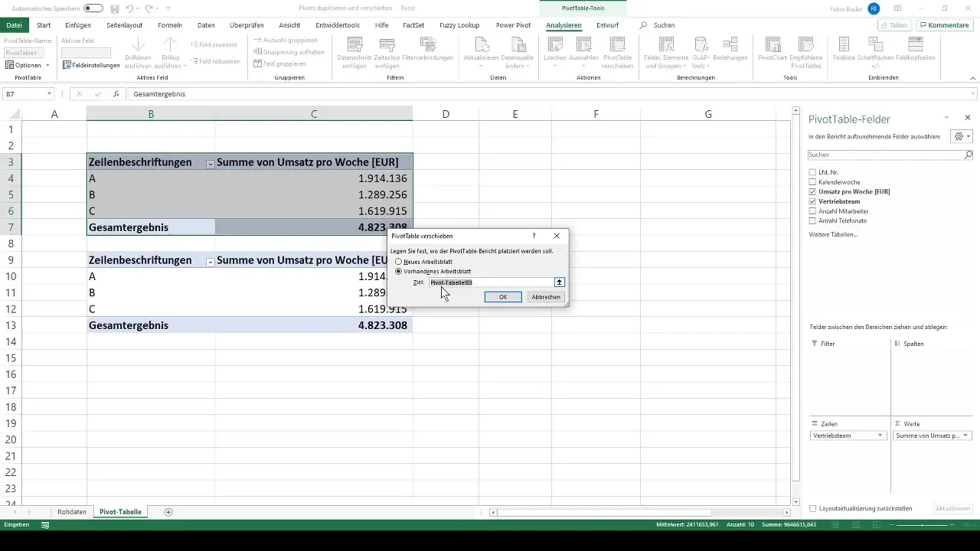The image size is (980, 551).
Task: Click the insert function fx icon
Action: click(x=116, y=94)
